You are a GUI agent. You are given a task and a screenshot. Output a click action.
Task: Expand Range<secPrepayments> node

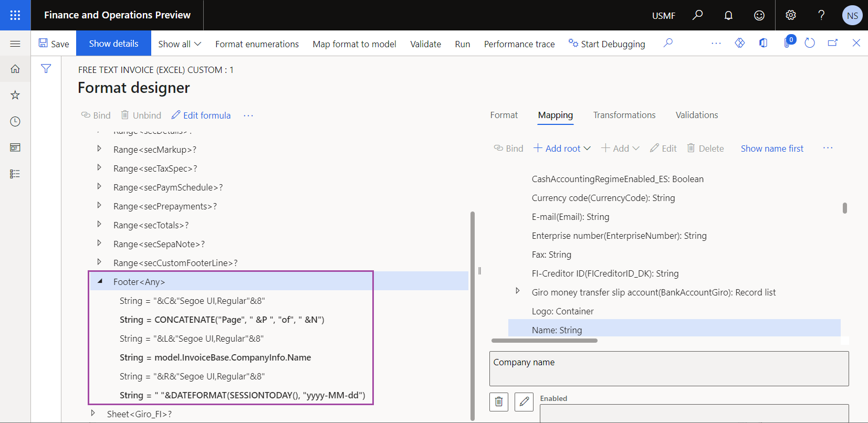coord(99,206)
